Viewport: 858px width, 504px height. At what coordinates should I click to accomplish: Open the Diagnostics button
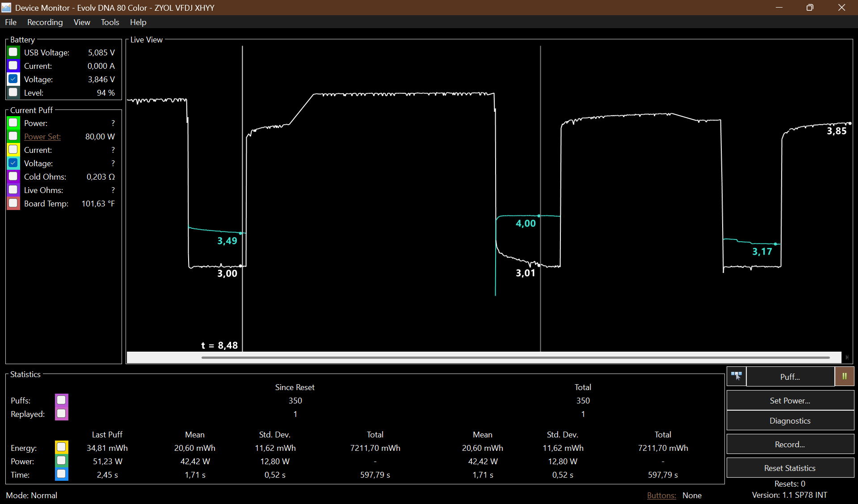[790, 421]
